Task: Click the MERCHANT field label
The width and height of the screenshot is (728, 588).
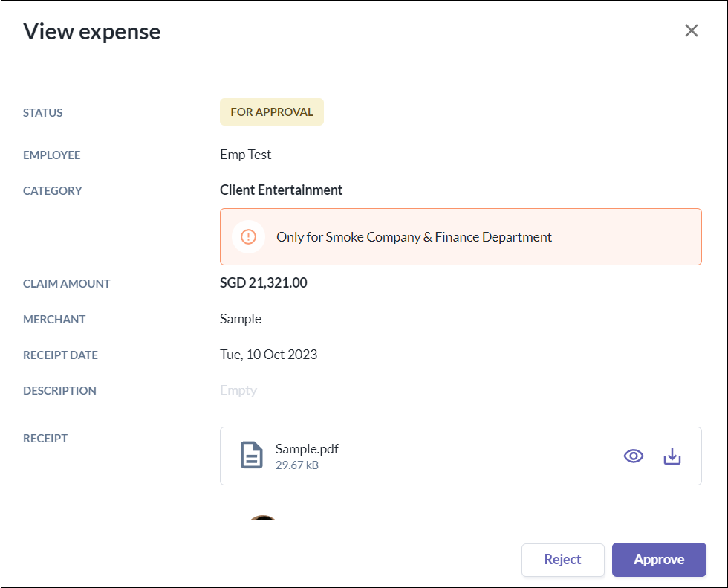Action: tap(53, 320)
